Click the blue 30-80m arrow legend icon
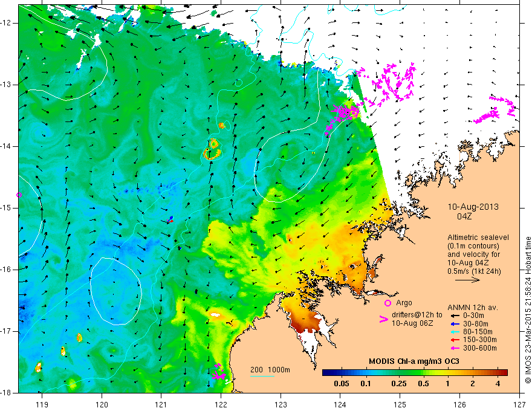Viewport: 532px width, 411px height. coord(455,324)
